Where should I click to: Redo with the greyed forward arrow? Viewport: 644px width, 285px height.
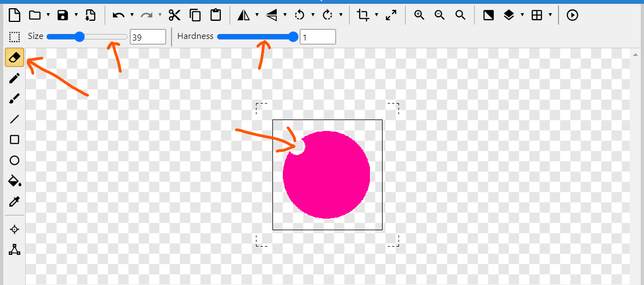tap(147, 15)
